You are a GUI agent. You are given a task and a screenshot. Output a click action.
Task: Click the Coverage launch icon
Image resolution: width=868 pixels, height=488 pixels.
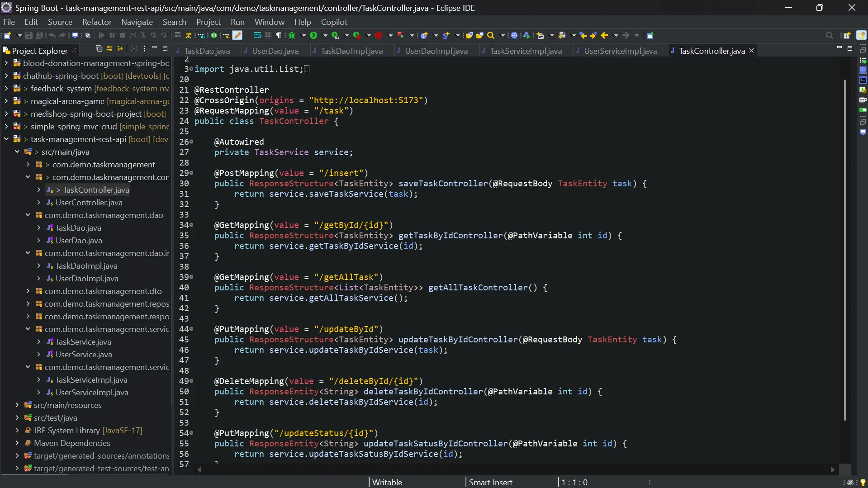point(335,35)
